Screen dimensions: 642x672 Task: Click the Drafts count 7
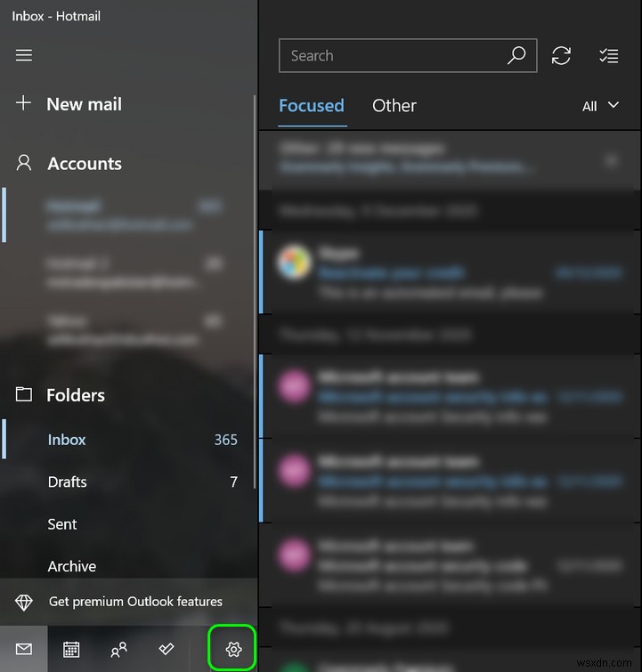[x=233, y=482]
